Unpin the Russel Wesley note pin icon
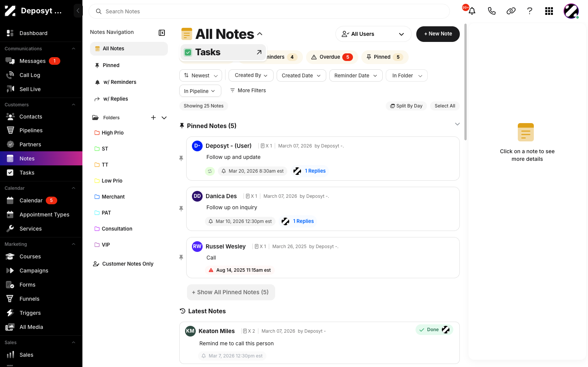This screenshot has height=367, width=588. (x=181, y=258)
